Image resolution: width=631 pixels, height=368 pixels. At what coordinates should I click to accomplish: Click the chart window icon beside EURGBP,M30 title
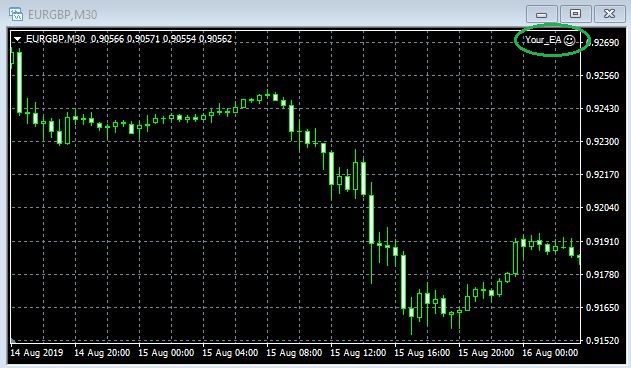pyautogui.click(x=16, y=14)
